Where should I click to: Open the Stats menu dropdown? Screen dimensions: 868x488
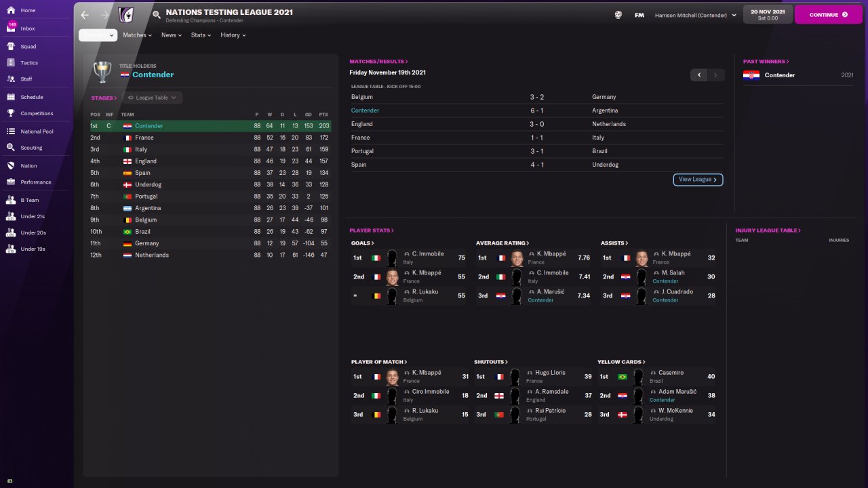coord(201,35)
